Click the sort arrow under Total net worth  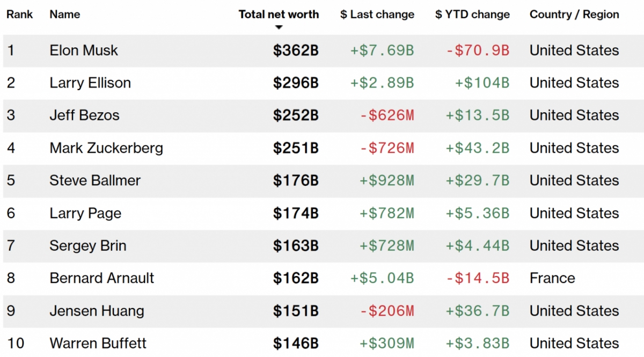(278, 27)
